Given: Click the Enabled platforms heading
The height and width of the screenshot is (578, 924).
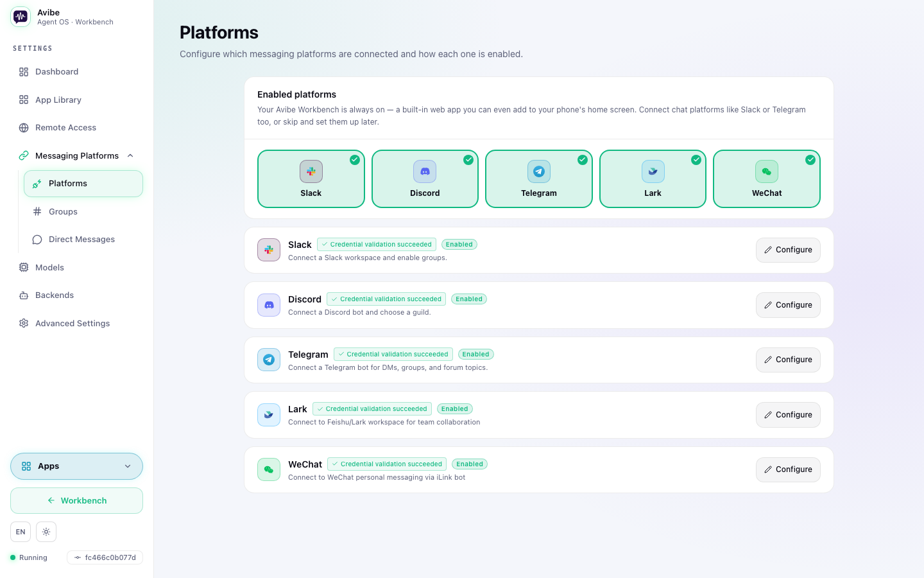Looking at the screenshot, I should point(296,94).
